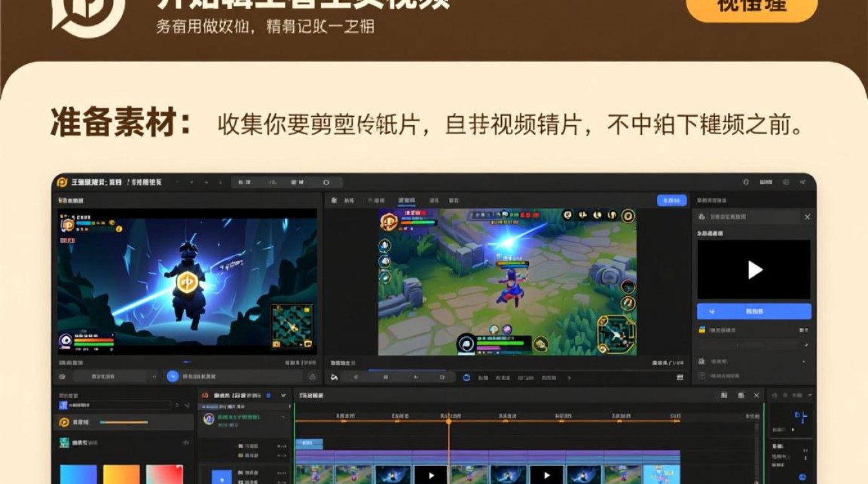The image size is (868, 484).
Task: Select the last tab in the center preview tab row
Action: point(454,201)
